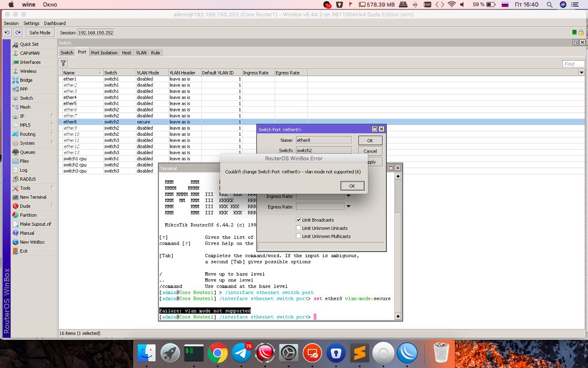
Task: Switch to Rule tab
Action: [156, 53]
